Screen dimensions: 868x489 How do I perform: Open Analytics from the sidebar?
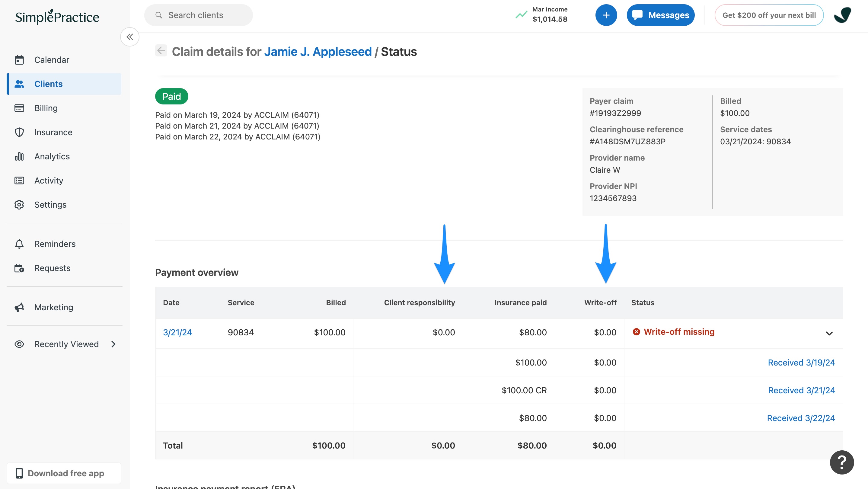coord(64,156)
